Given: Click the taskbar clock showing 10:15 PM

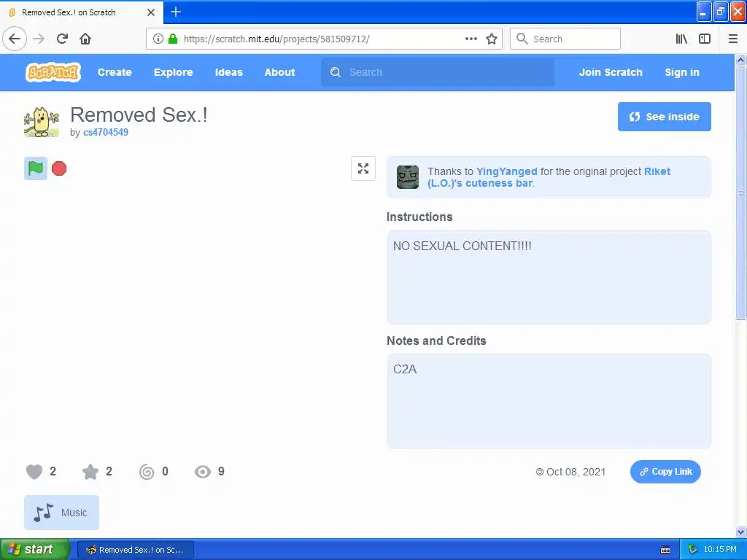Looking at the screenshot, I should point(720,550).
